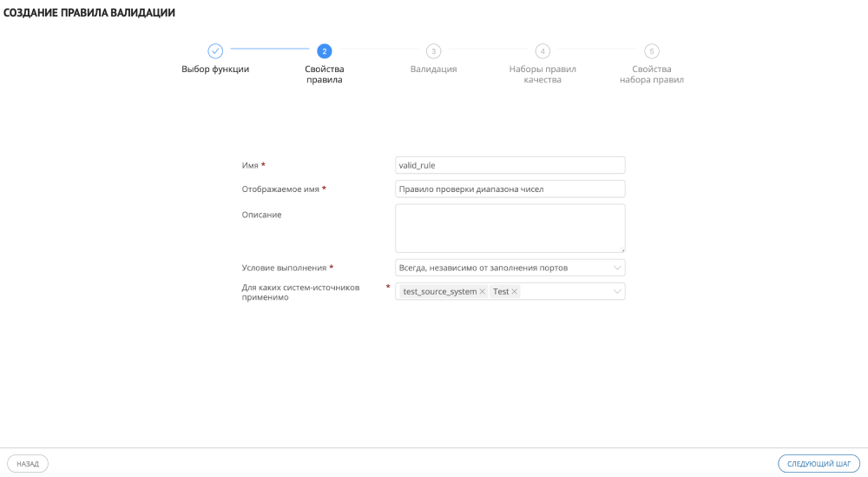Screen dimensions: 868x477
Task: Click the blue step 2 circle
Action: 324,51
